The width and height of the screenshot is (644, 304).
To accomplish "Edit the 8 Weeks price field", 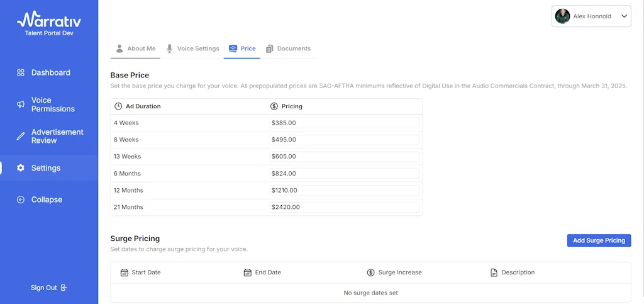I will [344, 140].
